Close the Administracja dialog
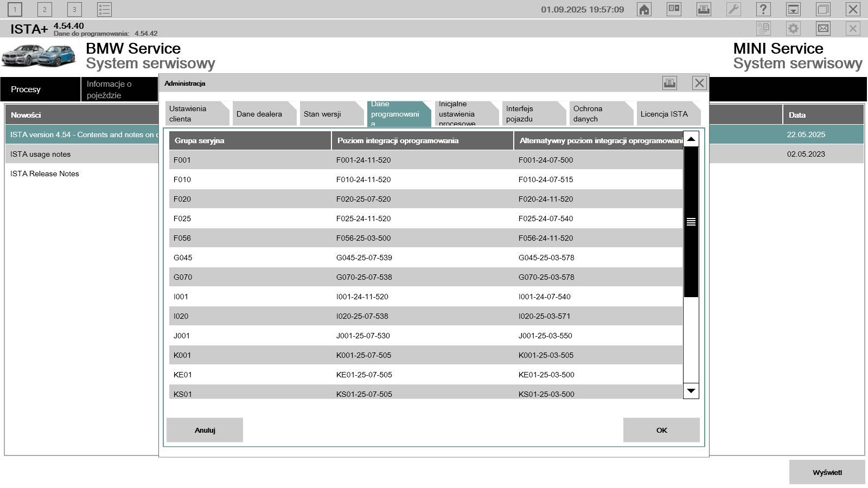 pos(699,83)
